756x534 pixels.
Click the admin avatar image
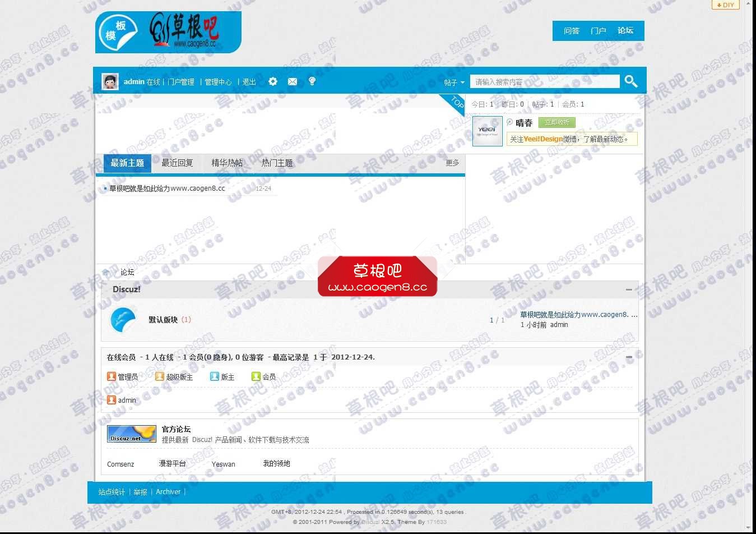(x=110, y=81)
